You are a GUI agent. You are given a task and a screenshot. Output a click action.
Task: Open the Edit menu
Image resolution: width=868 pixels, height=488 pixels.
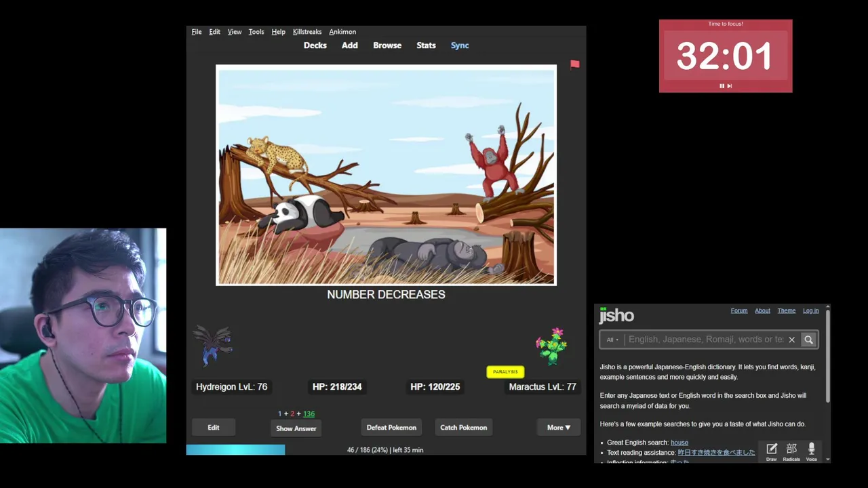pos(214,32)
